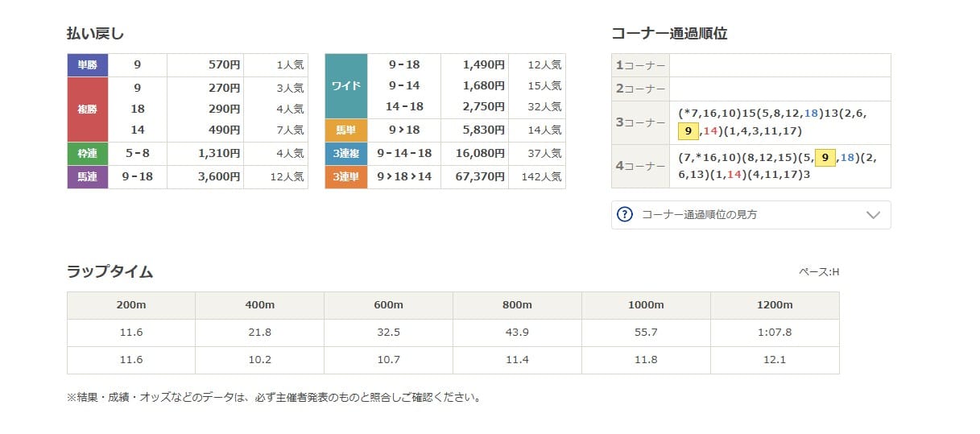Click the yellow 馬単 label badge
980x434 pixels.
coord(346,130)
